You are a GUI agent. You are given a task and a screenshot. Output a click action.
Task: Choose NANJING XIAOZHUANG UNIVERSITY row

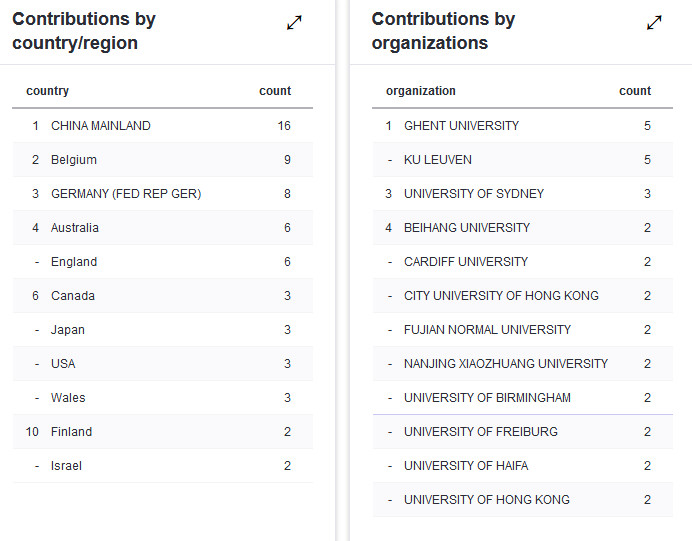[506, 364]
